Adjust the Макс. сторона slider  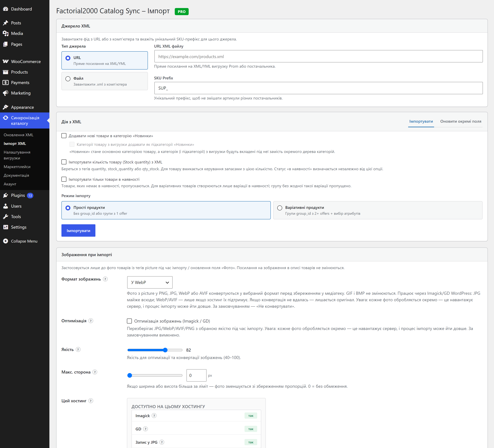click(155, 375)
